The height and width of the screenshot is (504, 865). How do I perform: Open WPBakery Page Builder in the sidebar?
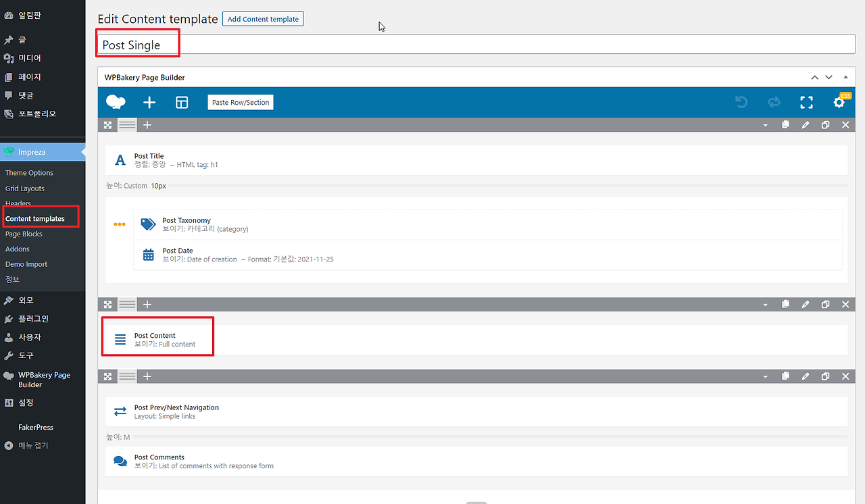(x=43, y=380)
